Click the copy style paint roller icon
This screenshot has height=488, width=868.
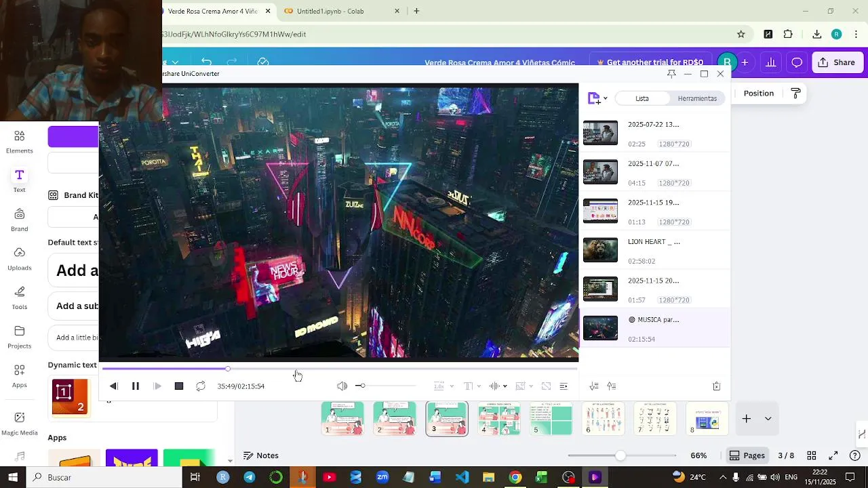pyautogui.click(x=796, y=94)
